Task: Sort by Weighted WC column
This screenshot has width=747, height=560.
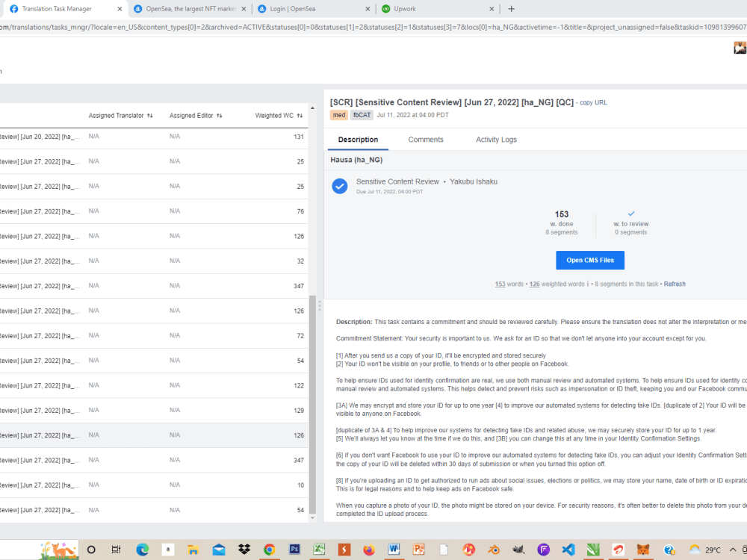Action: tap(279, 116)
